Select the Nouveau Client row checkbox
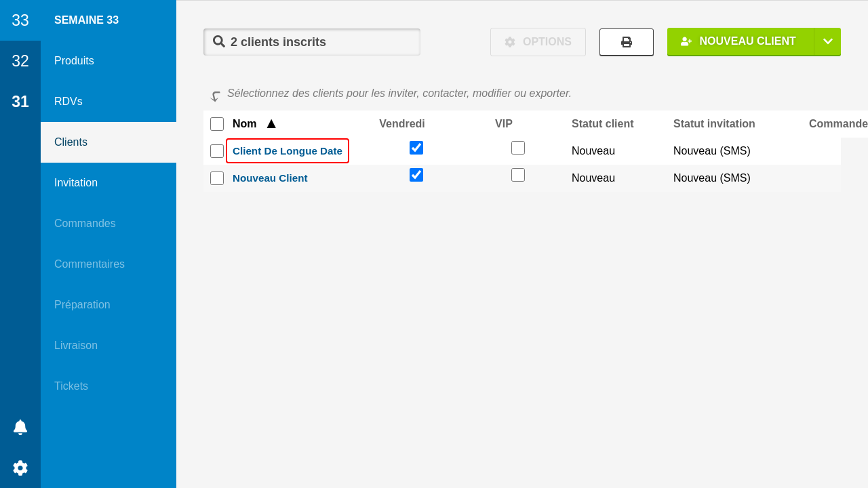 pyautogui.click(x=217, y=178)
